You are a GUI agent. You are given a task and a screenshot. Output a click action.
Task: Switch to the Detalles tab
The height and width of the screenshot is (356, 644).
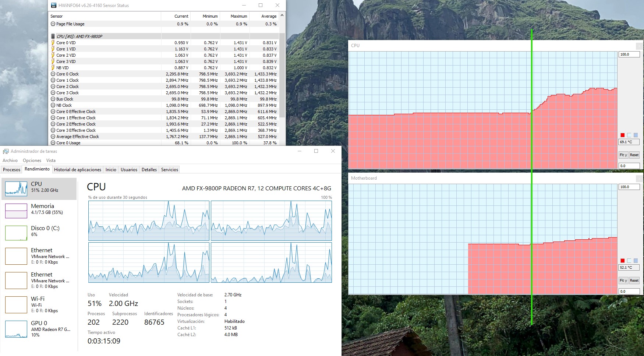point(149,170)
